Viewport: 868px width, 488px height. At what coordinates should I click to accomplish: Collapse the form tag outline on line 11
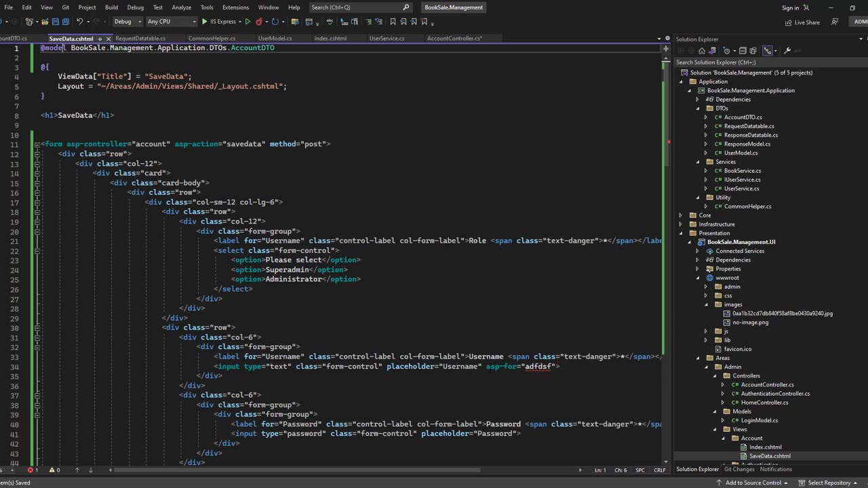[x=37, y=144]
